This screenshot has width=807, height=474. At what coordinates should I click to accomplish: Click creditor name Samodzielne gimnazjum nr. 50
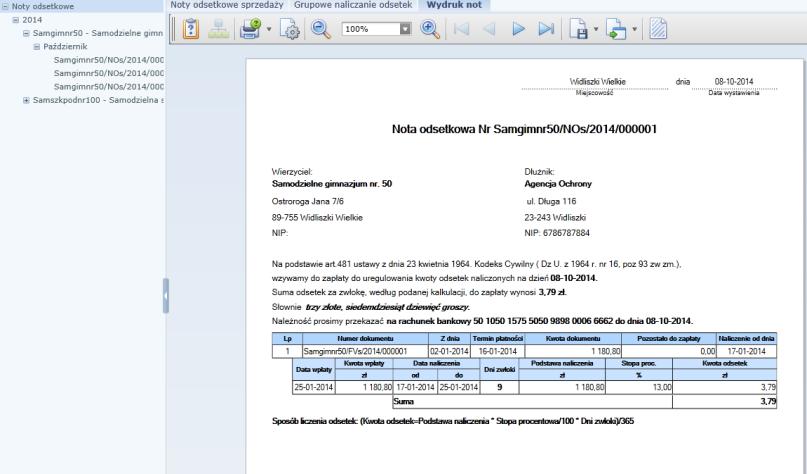332,184
